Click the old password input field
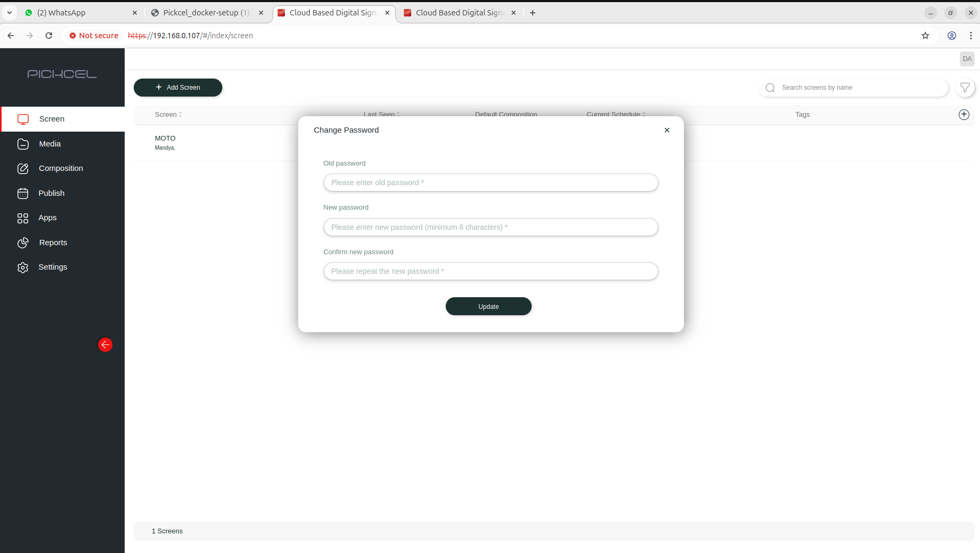 tap(490, 183)
